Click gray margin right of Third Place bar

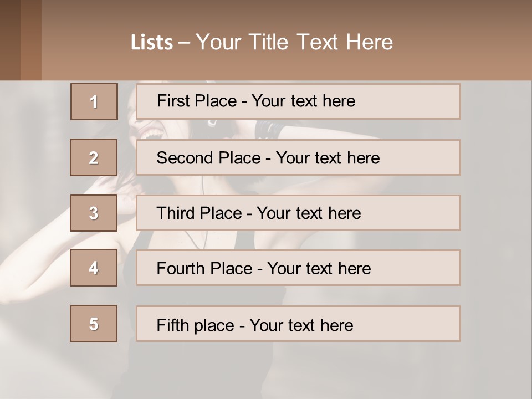click(x=496, y=213)
